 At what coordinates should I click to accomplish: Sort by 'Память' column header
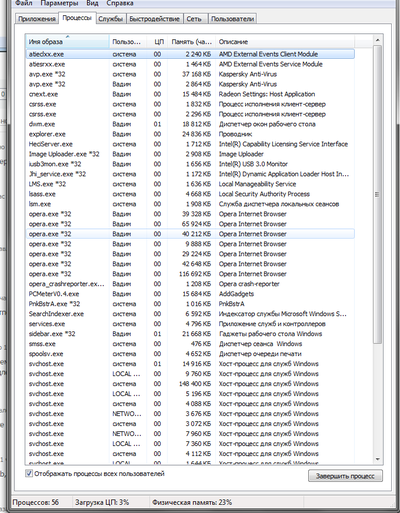pos(191,42)
